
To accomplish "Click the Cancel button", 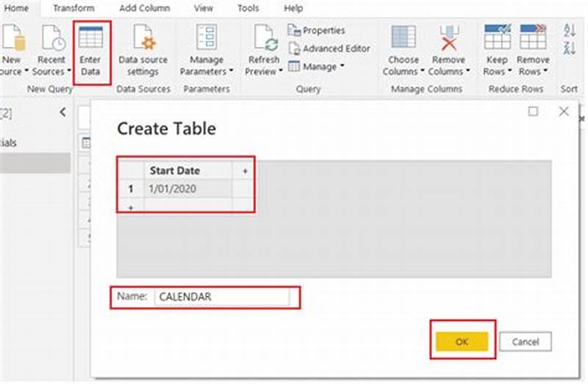I will tap(526, 341).
